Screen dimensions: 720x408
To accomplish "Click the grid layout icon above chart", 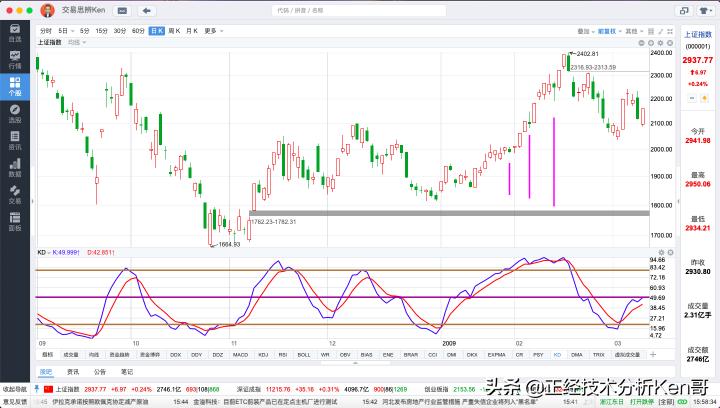I will point(651,31).
